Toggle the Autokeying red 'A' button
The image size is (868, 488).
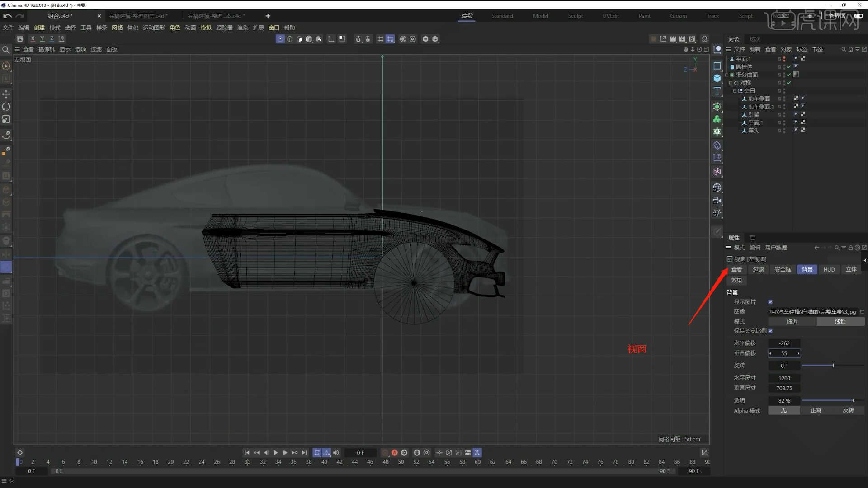point(395,453)
